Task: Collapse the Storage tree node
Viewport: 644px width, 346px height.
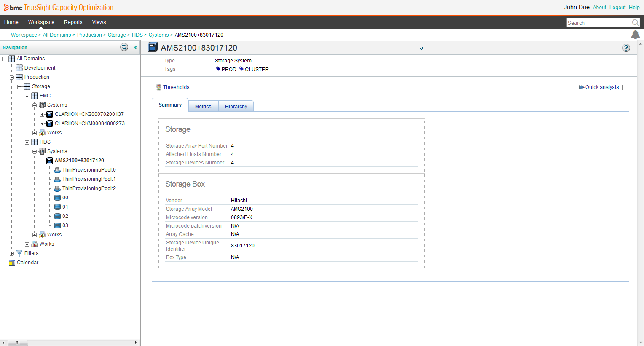Action: [19, 87]
